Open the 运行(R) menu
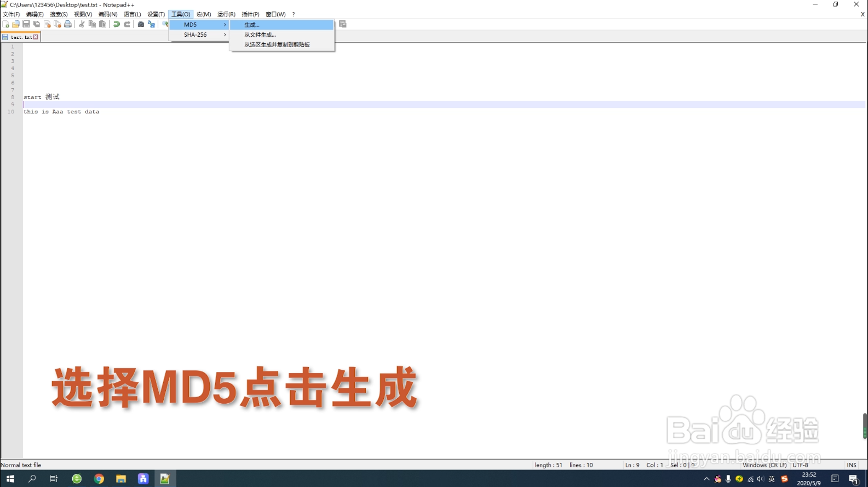The width and height of the screenshot is (868, 487). tap(226, 14)
